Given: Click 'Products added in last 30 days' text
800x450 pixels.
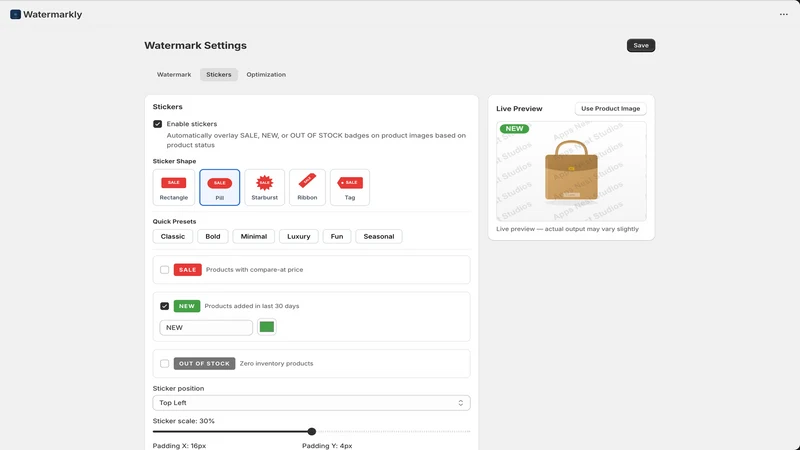Looking at the screenshot, I should [252, 306].
